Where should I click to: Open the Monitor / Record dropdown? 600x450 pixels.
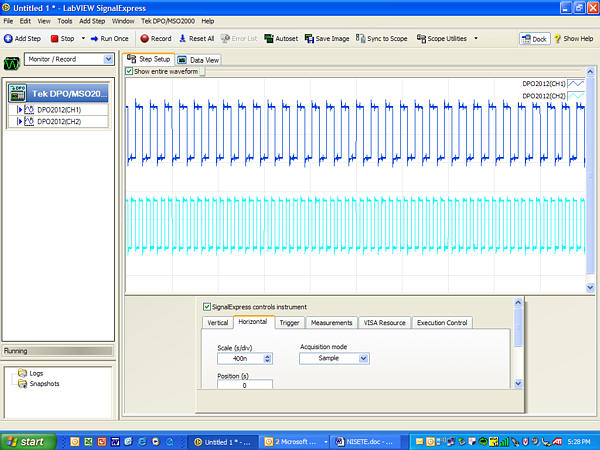[68, 59]
